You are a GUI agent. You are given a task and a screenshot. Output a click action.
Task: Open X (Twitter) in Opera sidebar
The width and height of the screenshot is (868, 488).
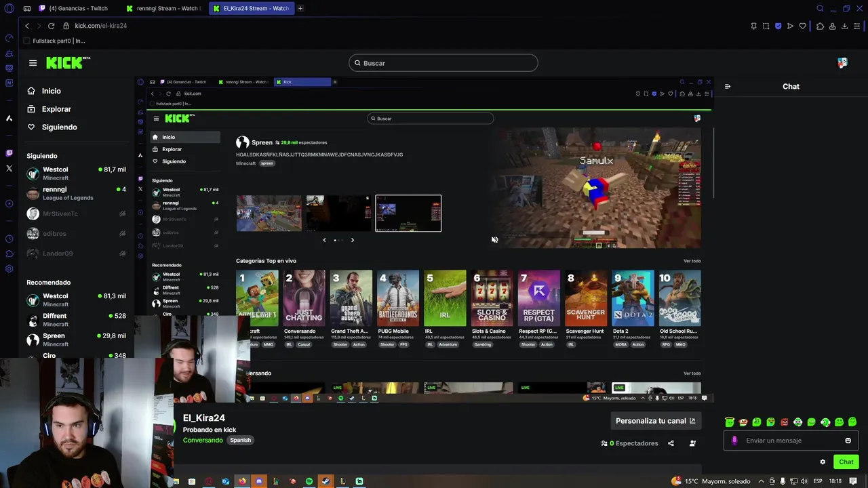click(9, 168)
